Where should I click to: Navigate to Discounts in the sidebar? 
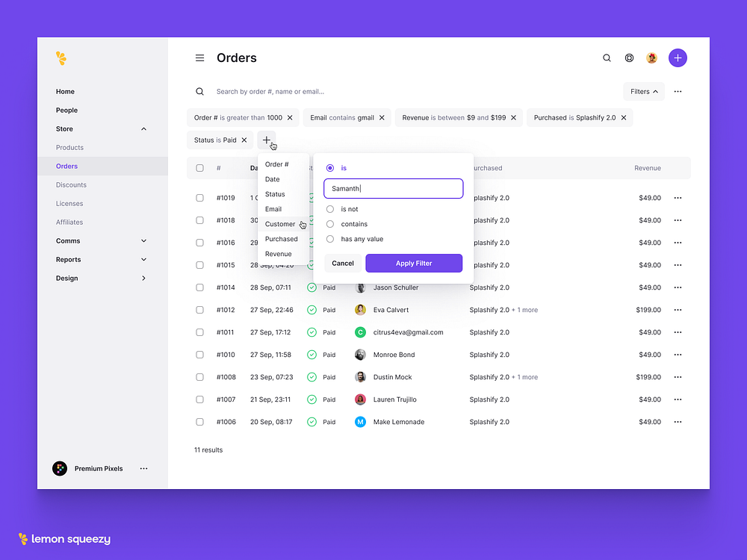(x=70, y=184)
